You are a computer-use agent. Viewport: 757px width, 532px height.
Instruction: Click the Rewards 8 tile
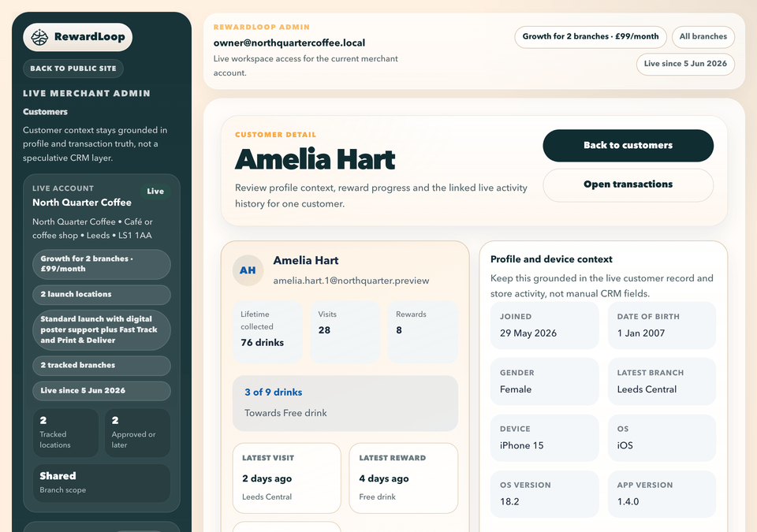click(x=423, y=331)
